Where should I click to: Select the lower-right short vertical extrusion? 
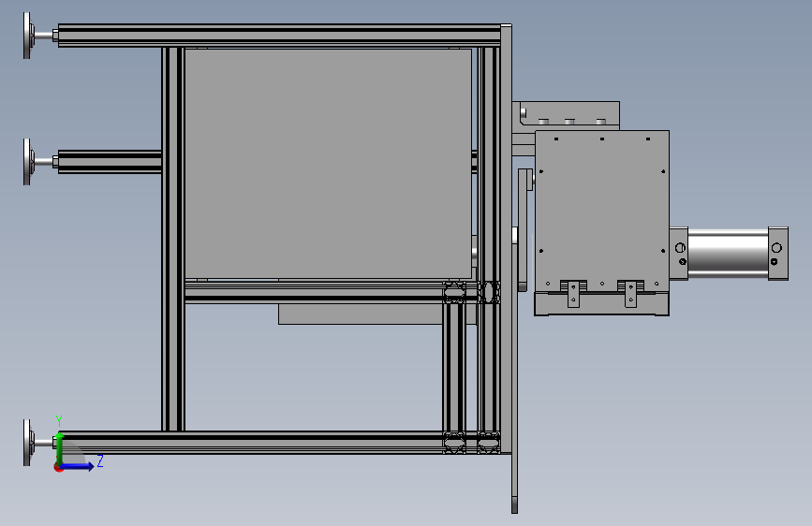pyautogui.click(x=454, y=368)
